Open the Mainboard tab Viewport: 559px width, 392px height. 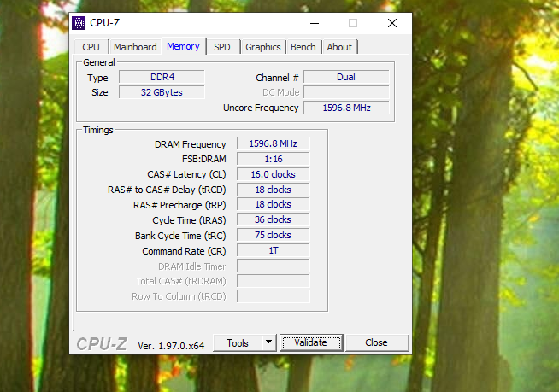[x=135, y=47]
